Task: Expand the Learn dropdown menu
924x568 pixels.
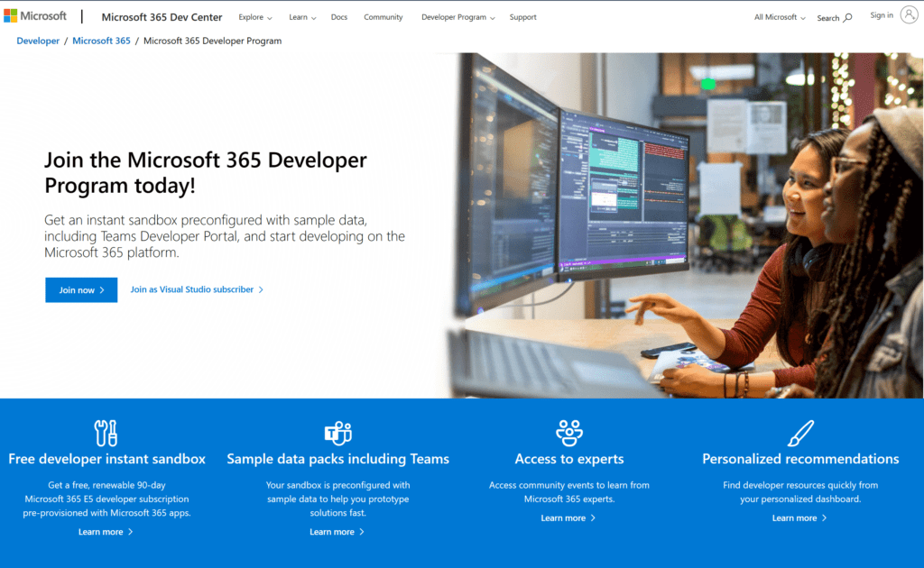Action: [x=302, y=17]
